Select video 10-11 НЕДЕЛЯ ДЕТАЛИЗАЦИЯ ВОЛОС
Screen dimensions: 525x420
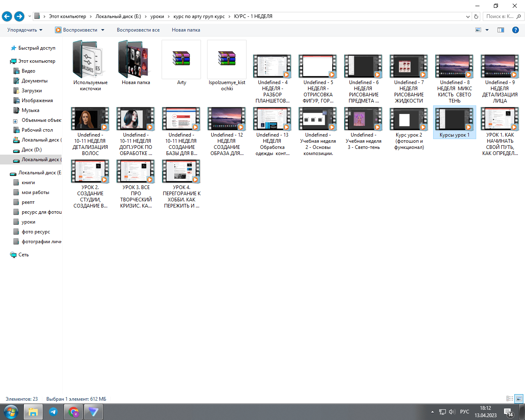(x=90, y=131)
